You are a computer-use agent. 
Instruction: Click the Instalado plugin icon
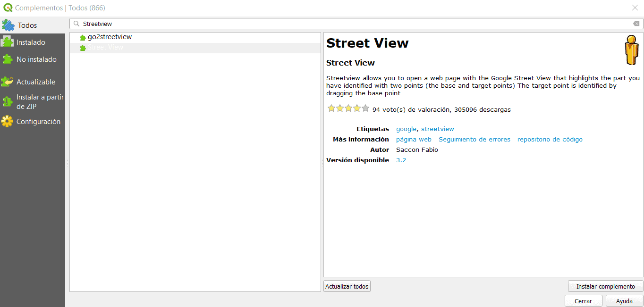(7, 42)
